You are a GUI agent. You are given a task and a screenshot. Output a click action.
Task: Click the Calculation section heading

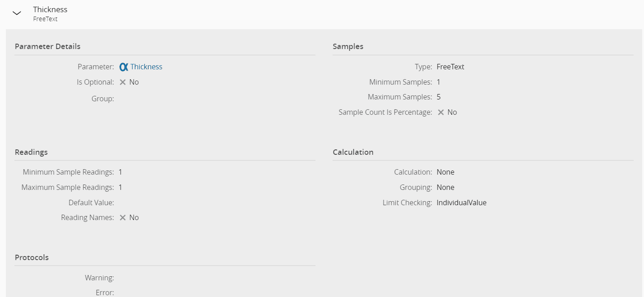click(353, 152)
